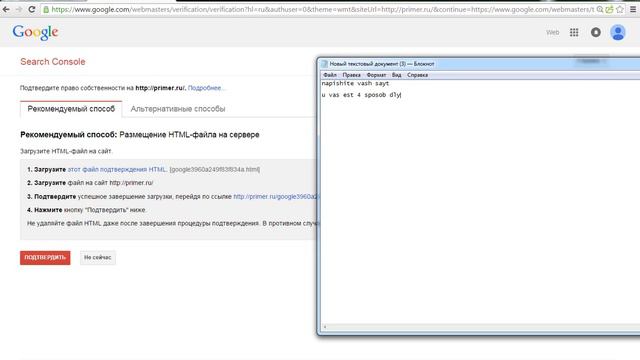Click the green share icon in address bar
Viewport: 640px width, 360px height.
609,9
